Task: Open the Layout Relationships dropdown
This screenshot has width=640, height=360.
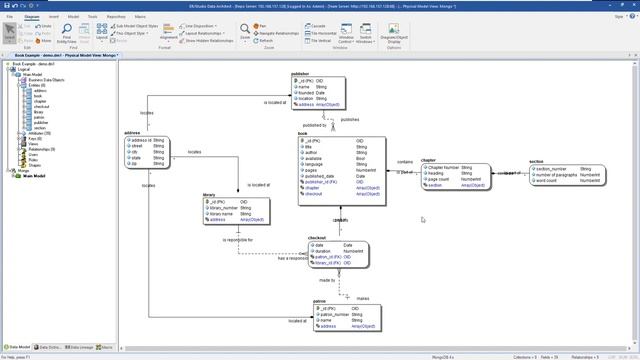Action: (202, 33)
